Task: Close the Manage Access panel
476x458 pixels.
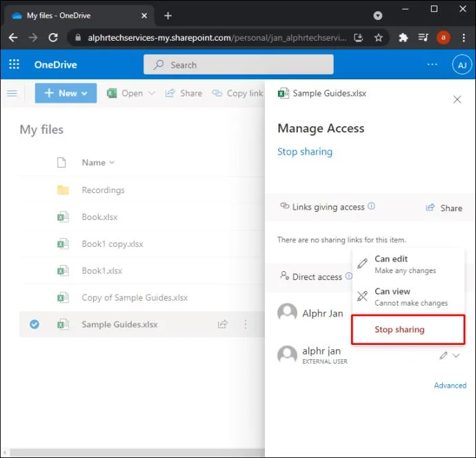Action: pyautogui.click(x=457, y=99)
